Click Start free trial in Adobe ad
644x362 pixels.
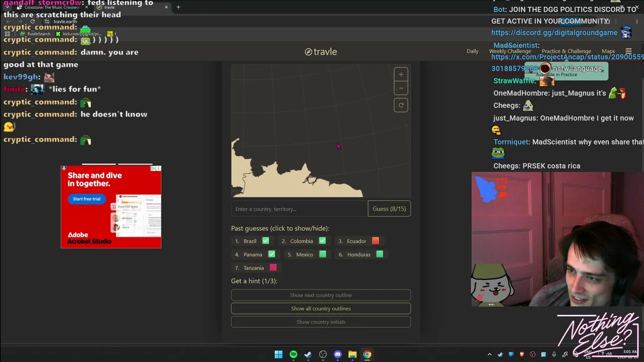click(x=87, y=199)
